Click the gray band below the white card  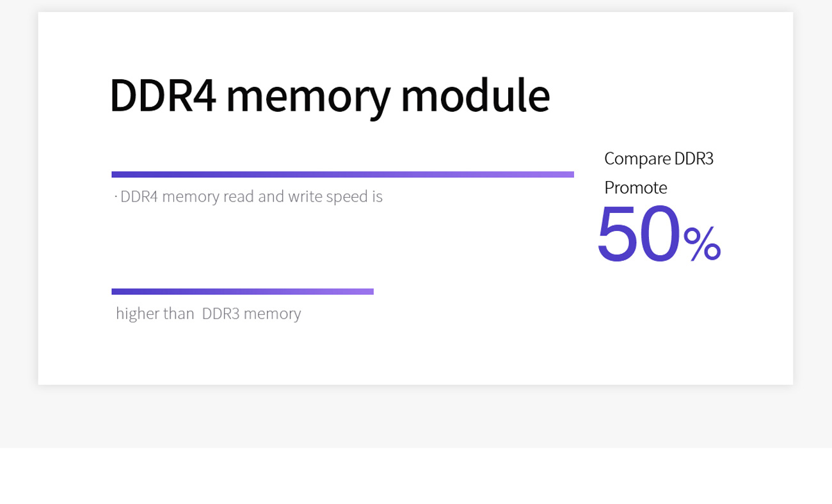[416, 416]
